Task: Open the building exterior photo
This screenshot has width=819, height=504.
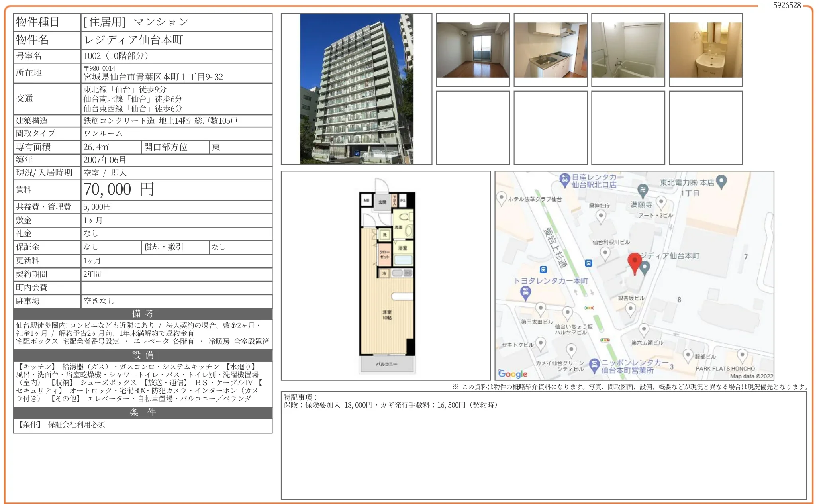Action: pyautogui.click(x=357, y=89)
